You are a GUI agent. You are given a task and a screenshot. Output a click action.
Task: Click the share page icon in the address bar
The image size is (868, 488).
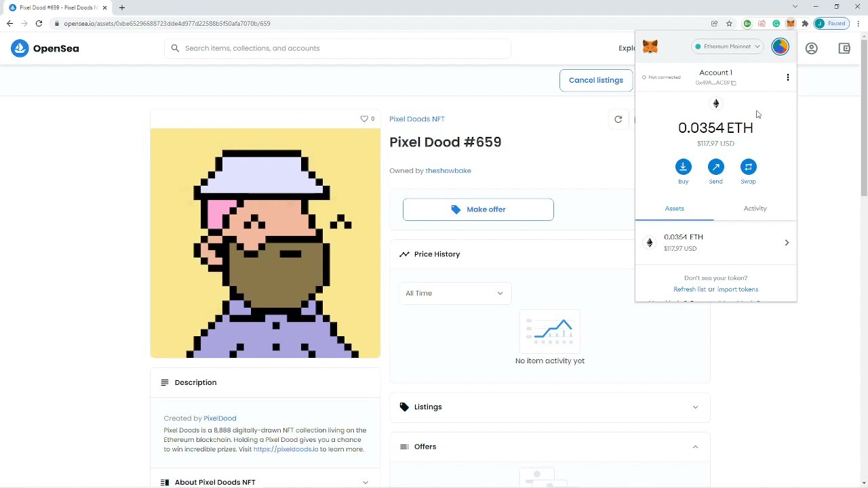[x=714, y=23]
